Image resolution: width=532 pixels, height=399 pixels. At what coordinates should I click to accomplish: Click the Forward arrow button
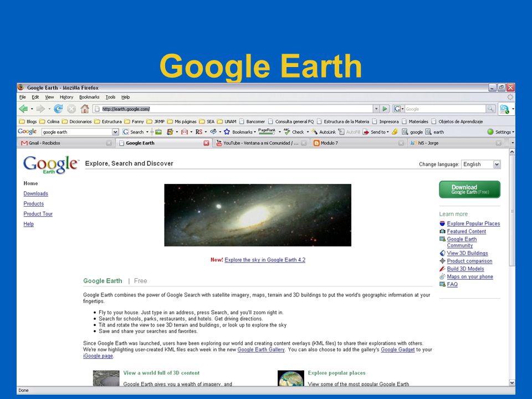click(40, 109)
